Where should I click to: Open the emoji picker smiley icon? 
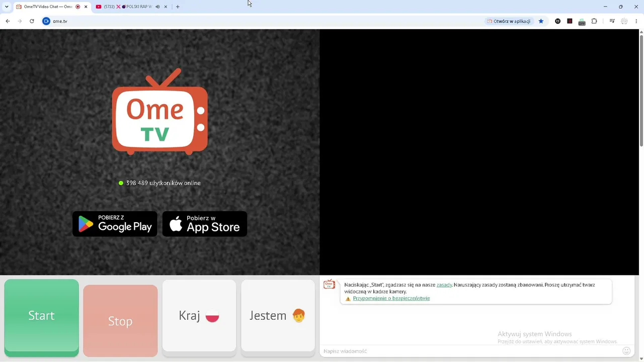[626, 351]
